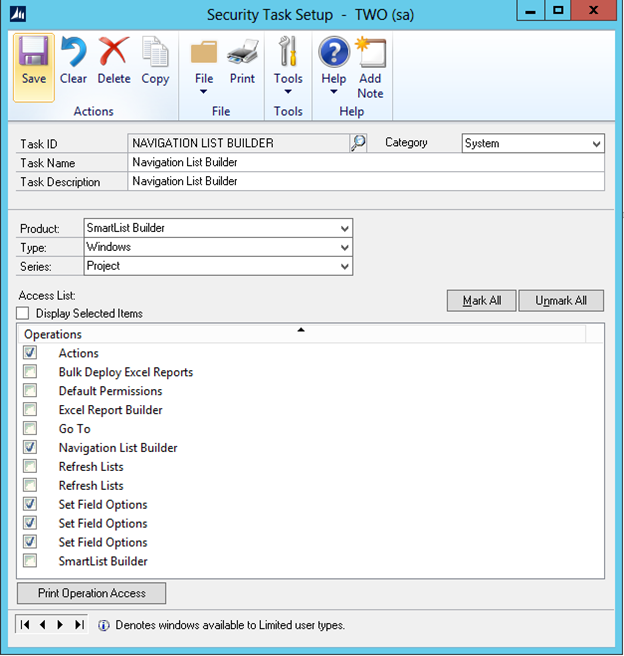The height and width of the screenshot is (656, 624).
Task: Maximize the Security Task Setup window
Action: point(558,11)
